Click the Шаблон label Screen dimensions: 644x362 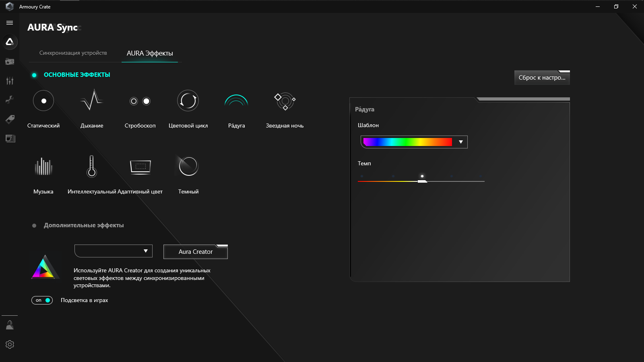tap(368, 125)
